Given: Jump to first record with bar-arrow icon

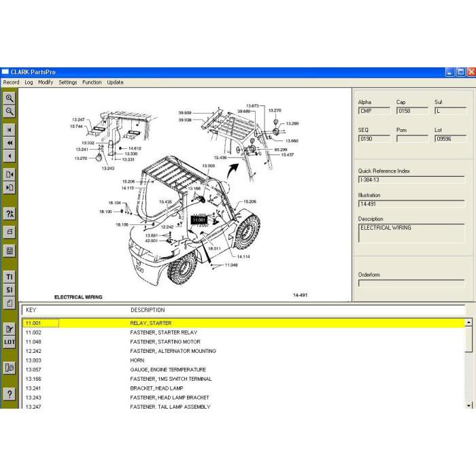Looking at the screenshot, I should [x=10, y=130].
